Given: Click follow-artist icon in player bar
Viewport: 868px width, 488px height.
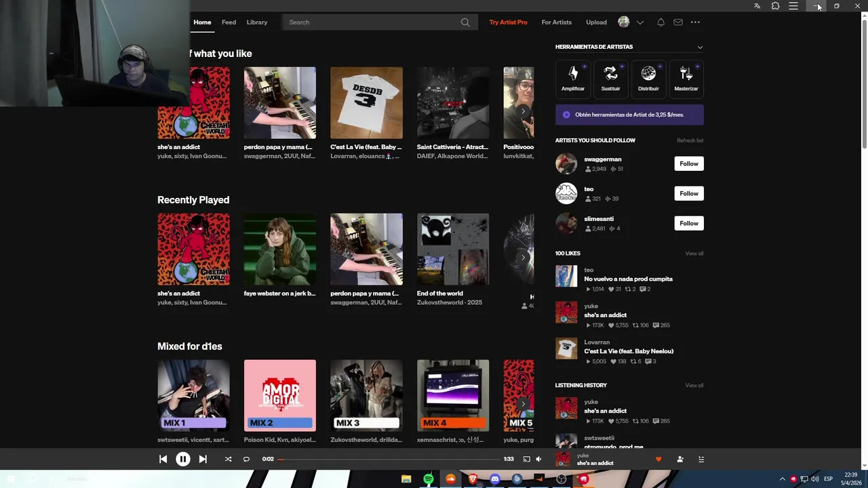Looking at the screenshot, I should click(680, 459).
